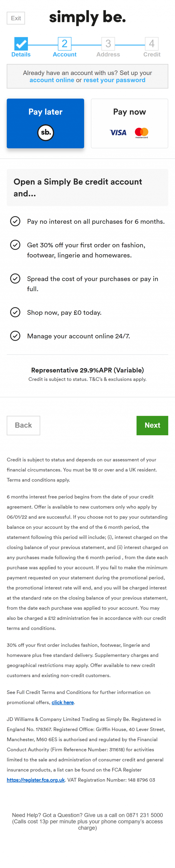This screenshot has height=868, width=175.
Task: Open the account online link
Action: click(x=52, y=80)
